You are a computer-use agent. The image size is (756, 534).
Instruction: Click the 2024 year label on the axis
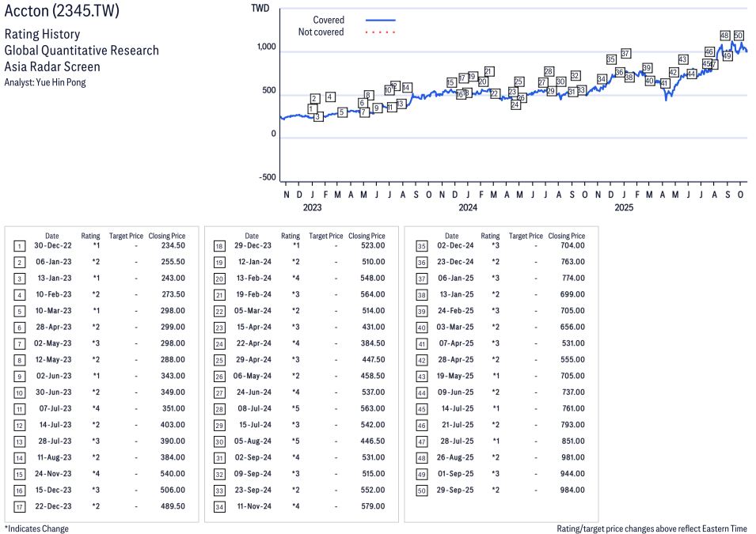(x=468, y=208)
